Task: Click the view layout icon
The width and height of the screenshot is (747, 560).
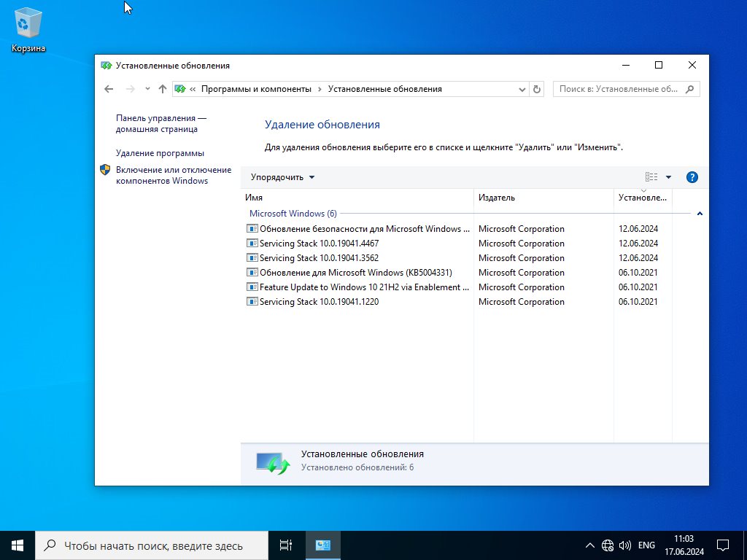Action: point(651,177)
